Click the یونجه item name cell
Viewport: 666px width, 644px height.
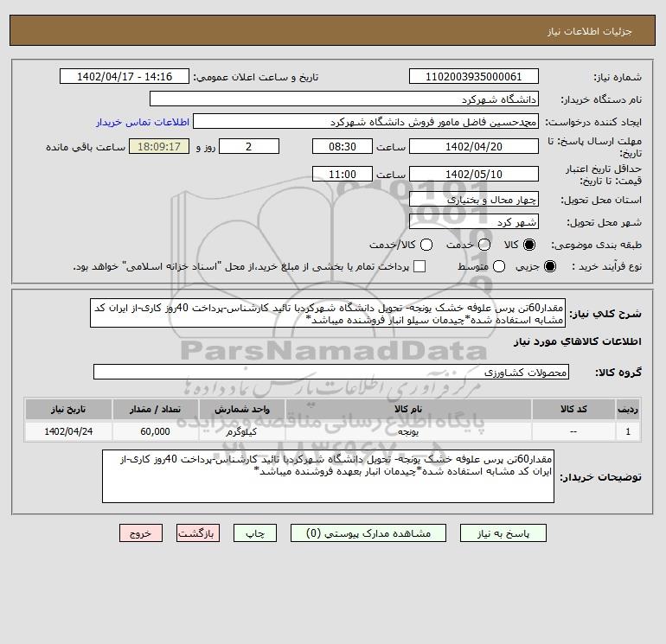point(408,431)
